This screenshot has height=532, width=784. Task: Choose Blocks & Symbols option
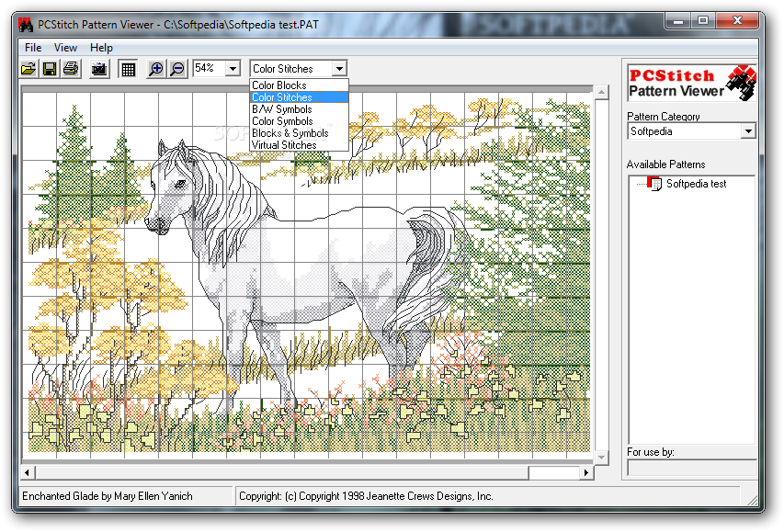[299, 133]
